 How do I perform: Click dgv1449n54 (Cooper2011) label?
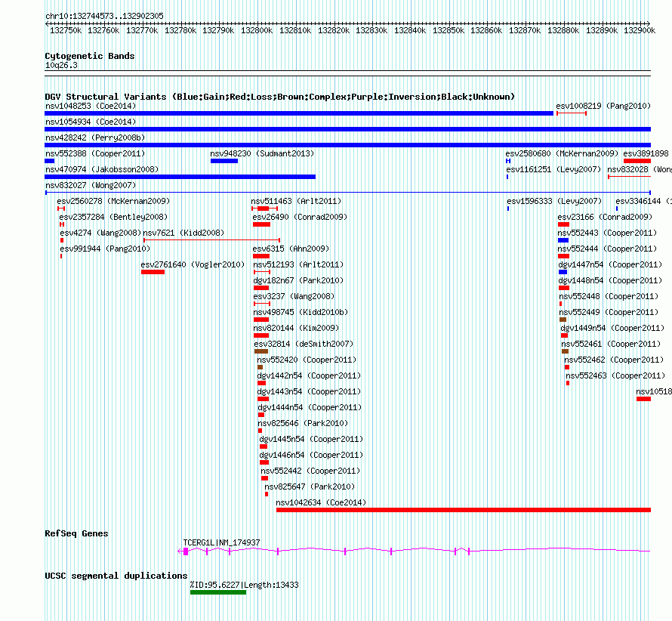[x=612, y=328]
